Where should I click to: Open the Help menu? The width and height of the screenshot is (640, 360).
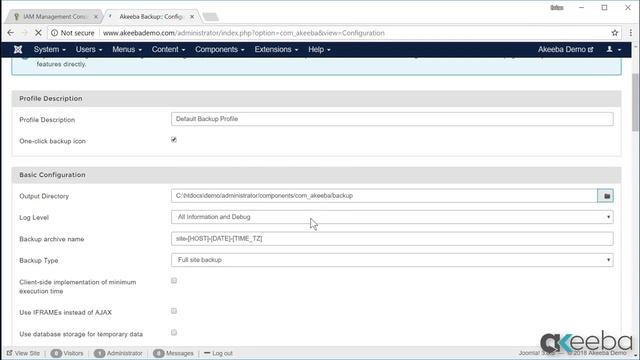click(319, 49)
